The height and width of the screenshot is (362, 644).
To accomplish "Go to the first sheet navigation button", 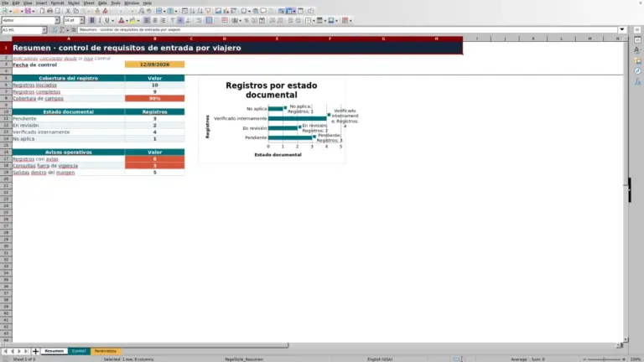I will 5,351.
